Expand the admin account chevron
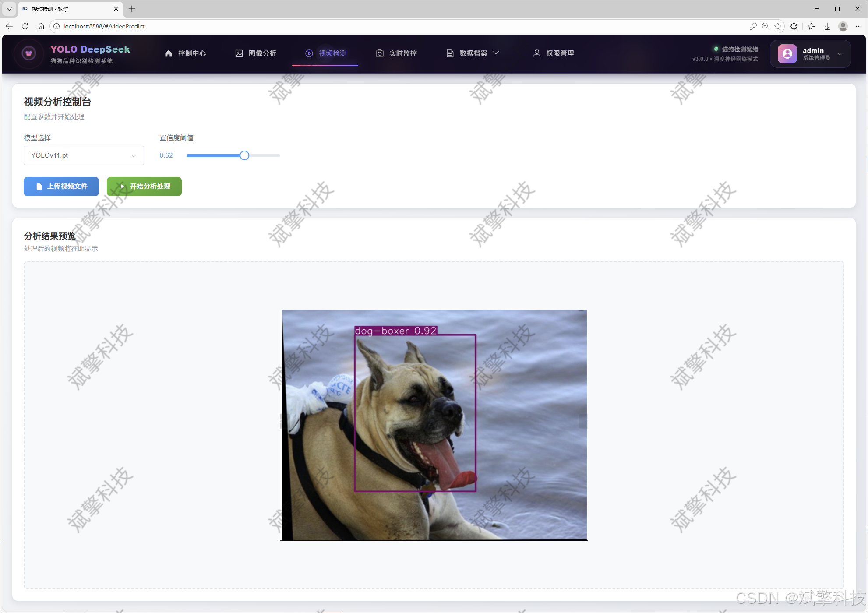This screenshot has height=613, width=868. pos(840,54)
